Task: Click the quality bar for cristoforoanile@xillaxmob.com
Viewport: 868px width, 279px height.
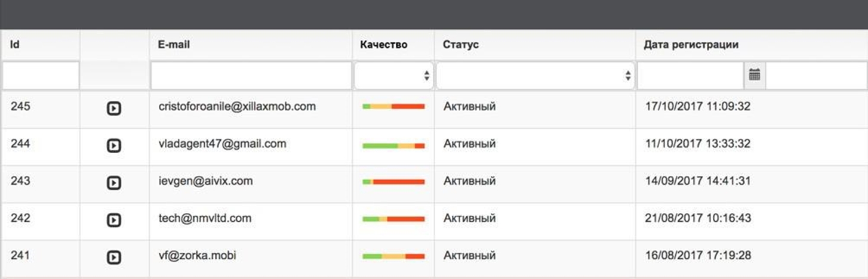Action: click(393, 107)
